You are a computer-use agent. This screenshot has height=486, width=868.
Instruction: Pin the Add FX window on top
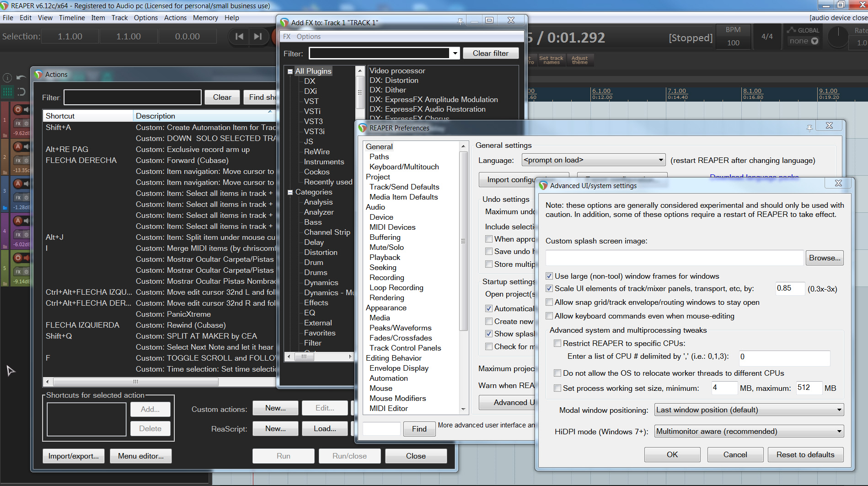[460, 21]
